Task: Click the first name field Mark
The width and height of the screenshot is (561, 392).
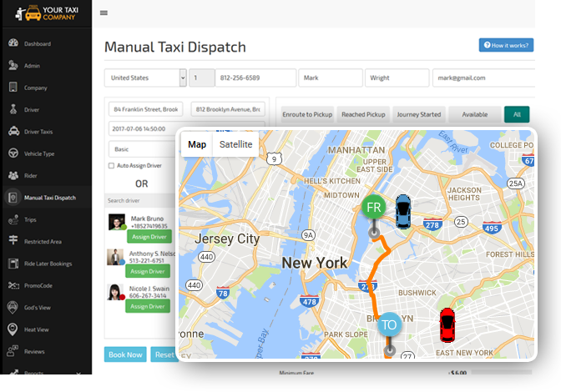Action: click(x=331, y=78)
